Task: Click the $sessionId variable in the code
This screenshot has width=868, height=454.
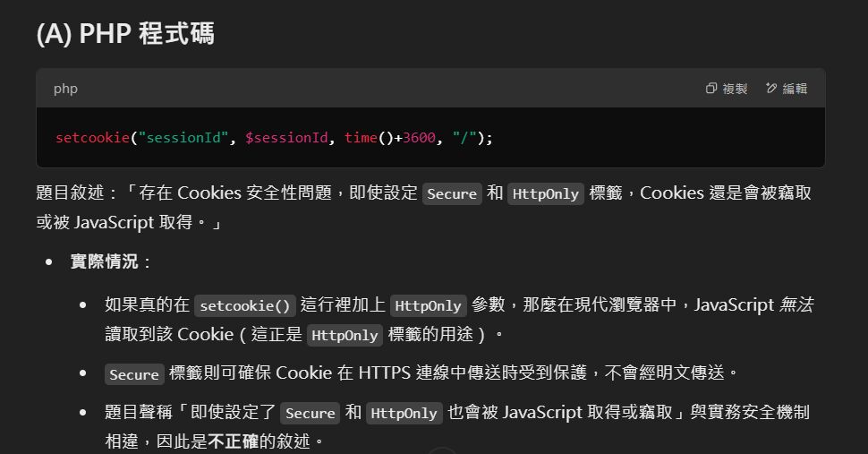Action: click(286, 138)
